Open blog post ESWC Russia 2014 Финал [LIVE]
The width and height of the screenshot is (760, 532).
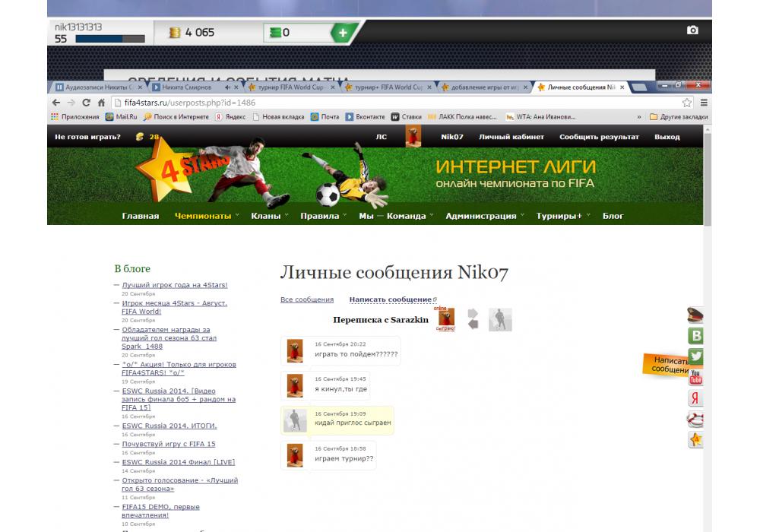179,462
